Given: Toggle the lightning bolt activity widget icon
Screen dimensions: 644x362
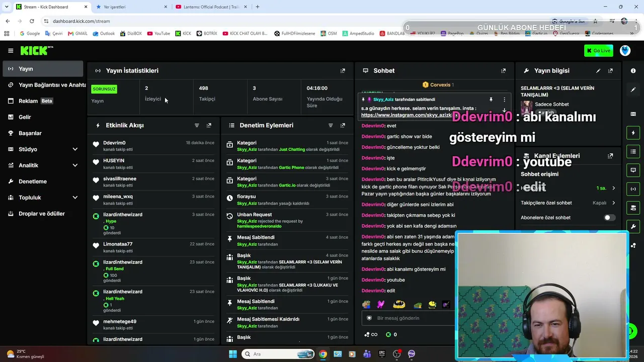Looking at the screenshot, I should (633, 133).
